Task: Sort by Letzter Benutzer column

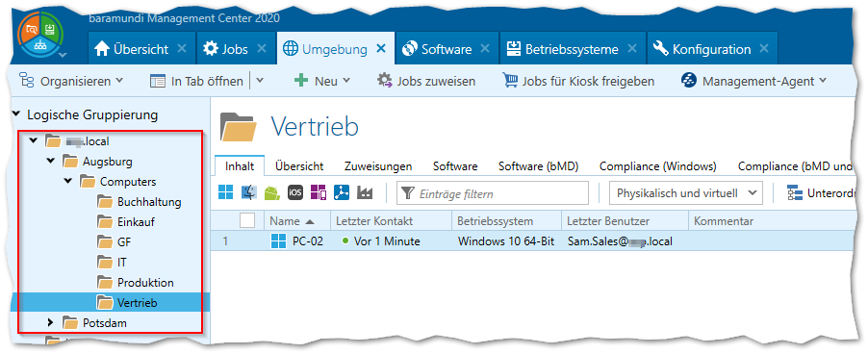Action: [625, 221]
